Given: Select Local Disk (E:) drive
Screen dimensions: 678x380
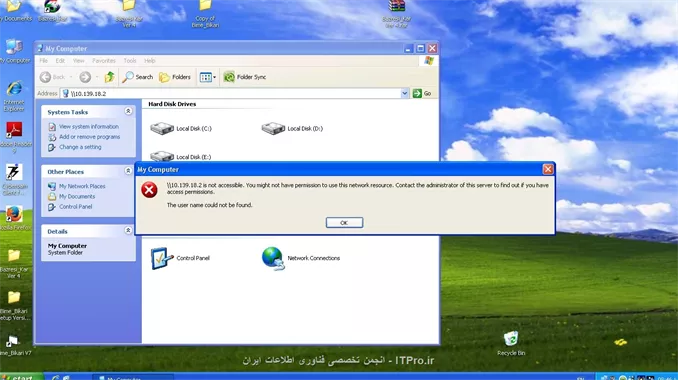Looking at the screenshot, I should point(181,156).
